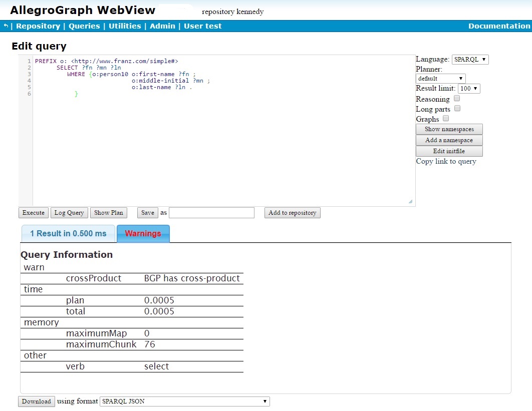Screen dimensions: 532x411
Task: Follow the Copy link to query link
Action: coord(446,161)
